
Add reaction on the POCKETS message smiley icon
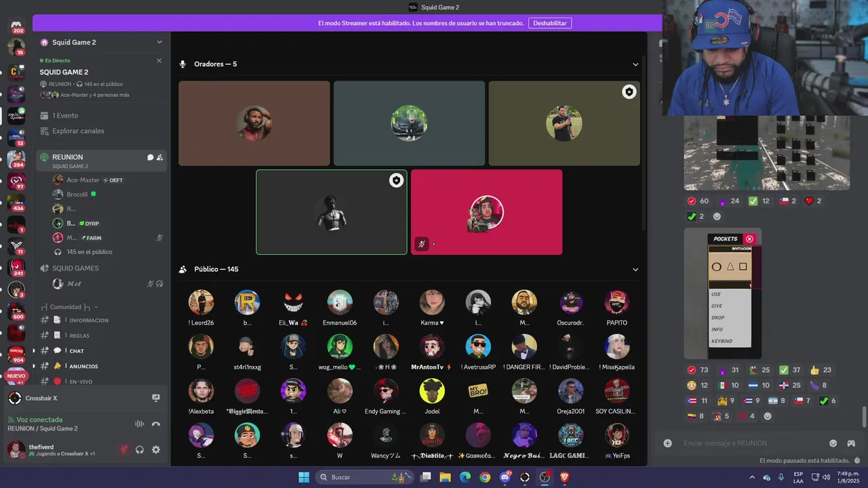[768, 416]
